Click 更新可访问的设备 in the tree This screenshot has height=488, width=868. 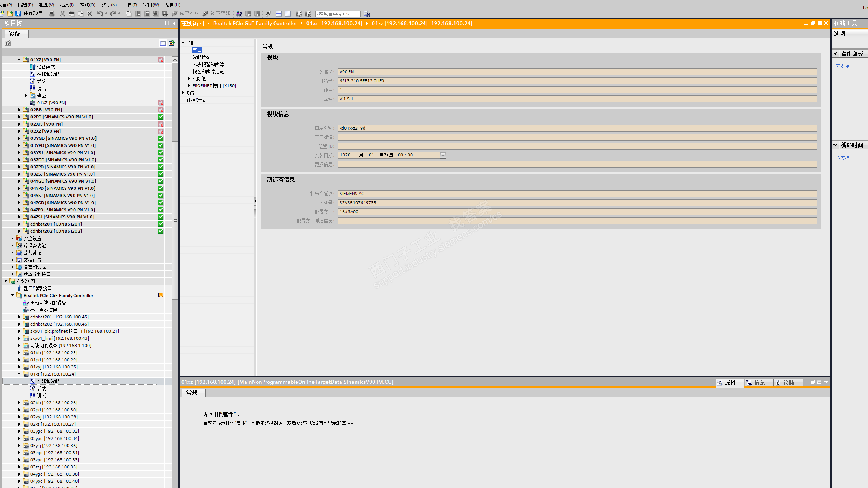click(x=48, y=303)
